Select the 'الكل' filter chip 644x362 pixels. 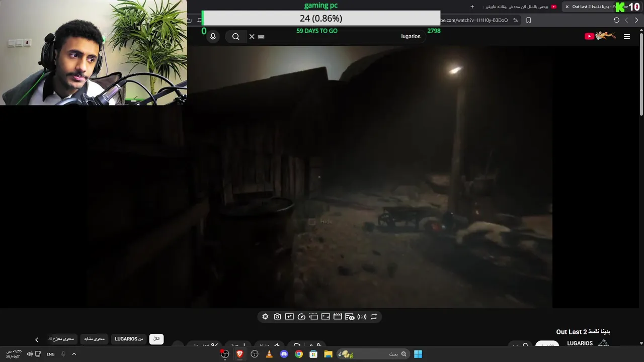click(156, 339)
